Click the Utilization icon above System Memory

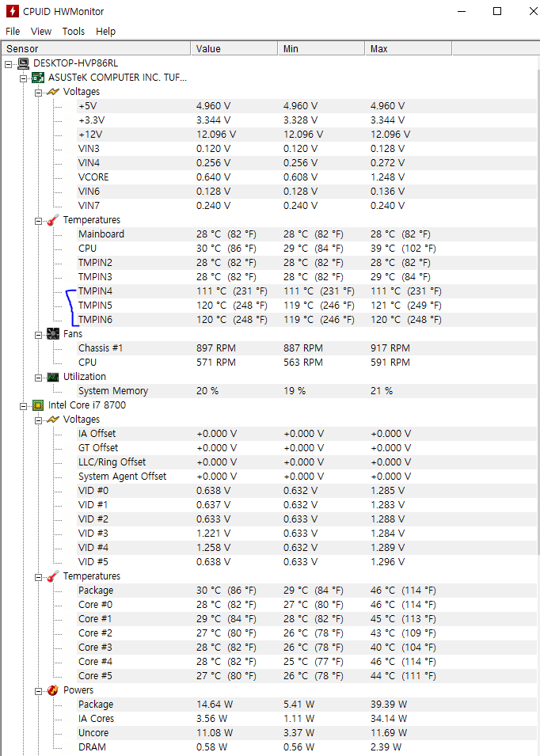(x=52, y=376)
